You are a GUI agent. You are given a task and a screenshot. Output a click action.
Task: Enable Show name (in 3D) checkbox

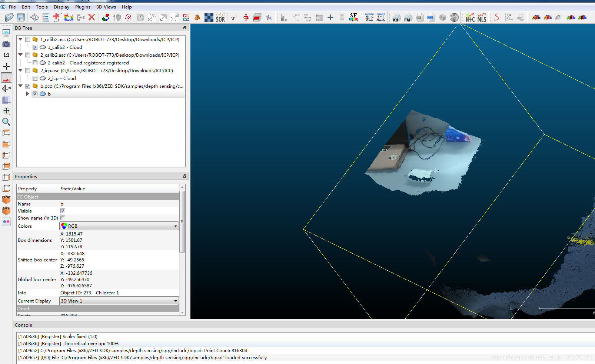click(63, 218)
